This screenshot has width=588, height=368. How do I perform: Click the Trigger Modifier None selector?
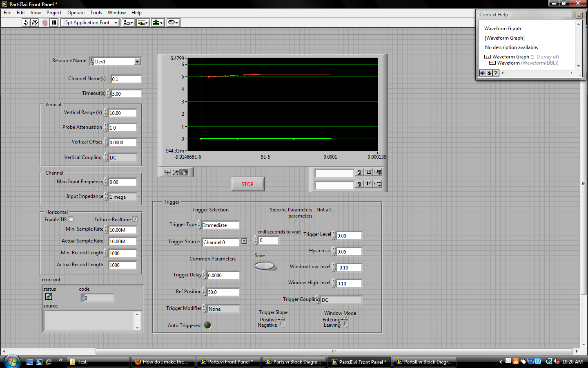click(223, 309)
